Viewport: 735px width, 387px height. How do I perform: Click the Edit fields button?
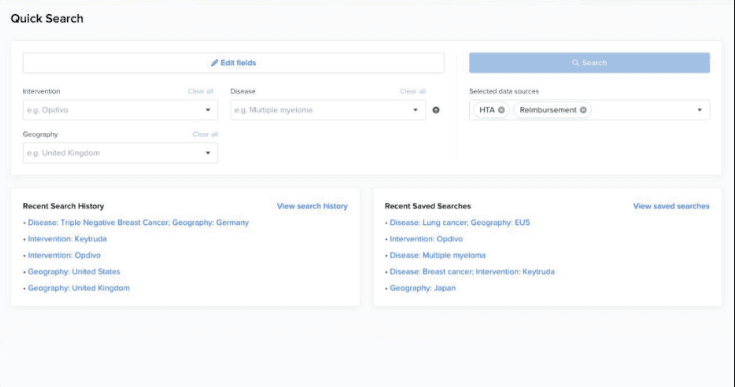tap(233, 63)
